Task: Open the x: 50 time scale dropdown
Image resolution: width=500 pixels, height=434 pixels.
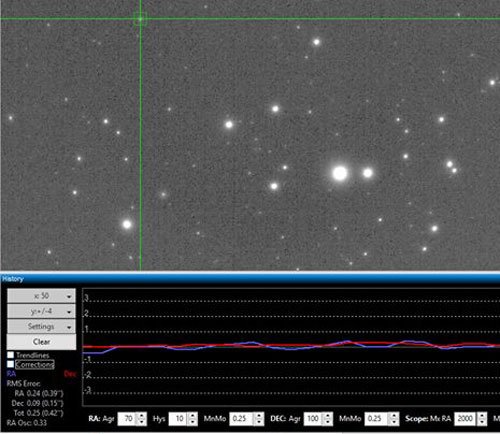Action: click(x=41, y=296)
